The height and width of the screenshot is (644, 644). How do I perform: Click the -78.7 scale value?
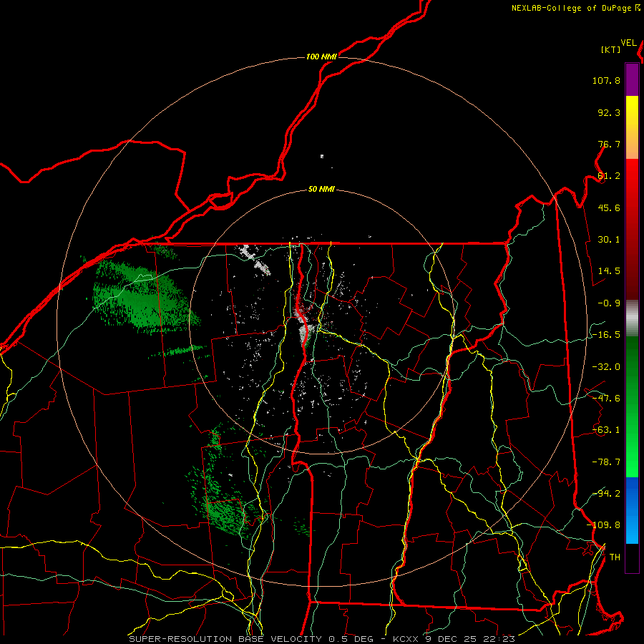[x=606, y=462]
